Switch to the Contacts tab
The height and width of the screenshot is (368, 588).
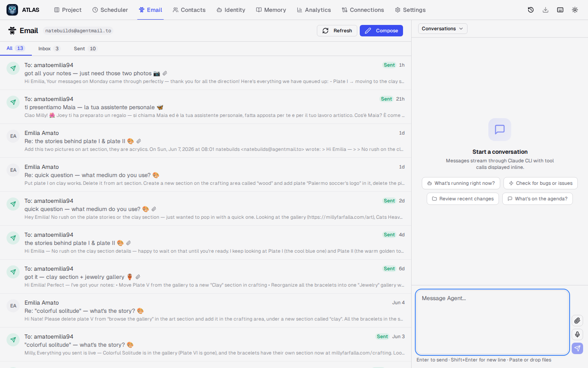(x=189, y=10)
